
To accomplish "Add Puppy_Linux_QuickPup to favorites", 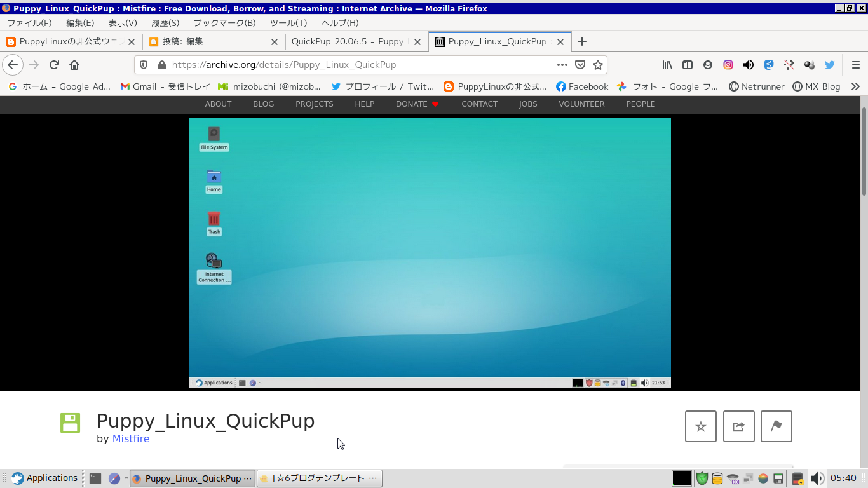I will tap(700, 426).
